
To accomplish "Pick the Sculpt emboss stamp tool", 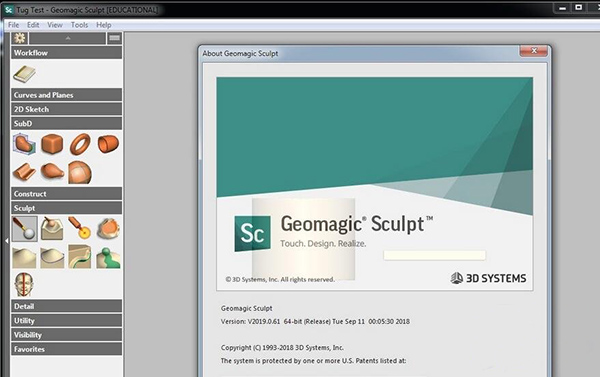I will tap(52, 228).
